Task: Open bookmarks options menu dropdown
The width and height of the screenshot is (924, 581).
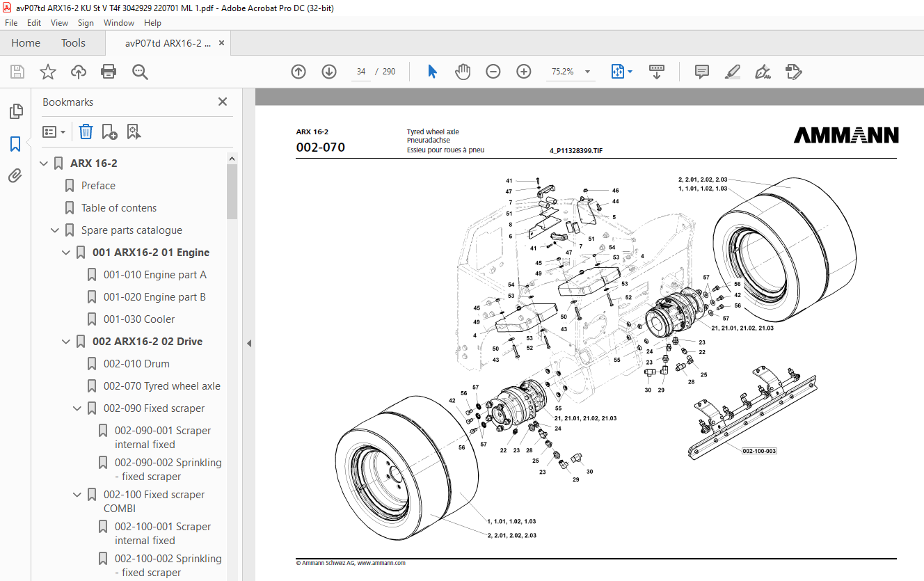Action: pos(54,132)
